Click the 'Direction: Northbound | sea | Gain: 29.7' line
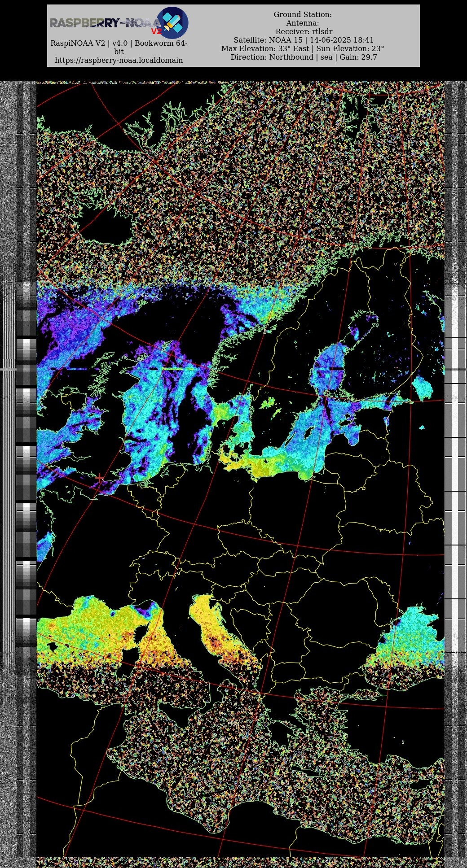Screen dimensions: 467x868 304,57
